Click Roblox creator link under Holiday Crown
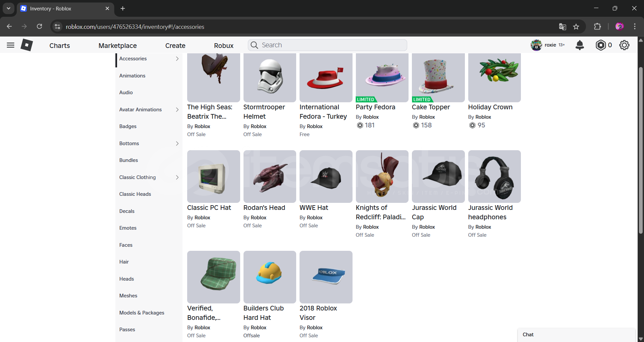The image size is (644, 342). point(483,117)
